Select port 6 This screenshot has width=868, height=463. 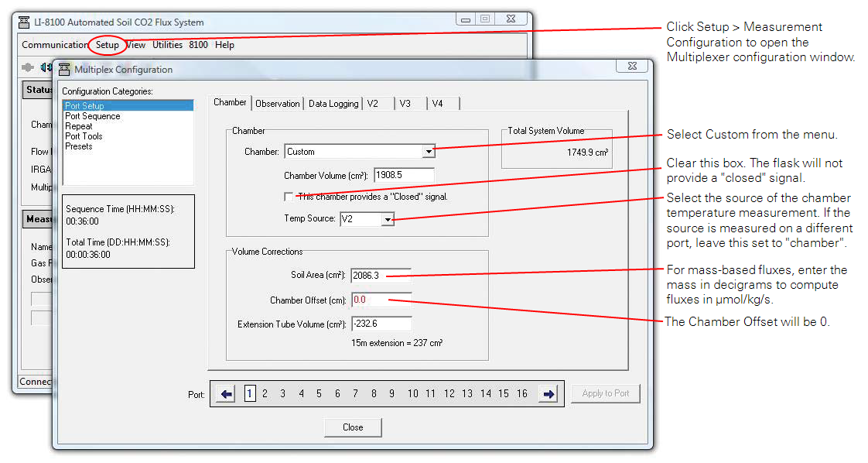tap(337, 394)
